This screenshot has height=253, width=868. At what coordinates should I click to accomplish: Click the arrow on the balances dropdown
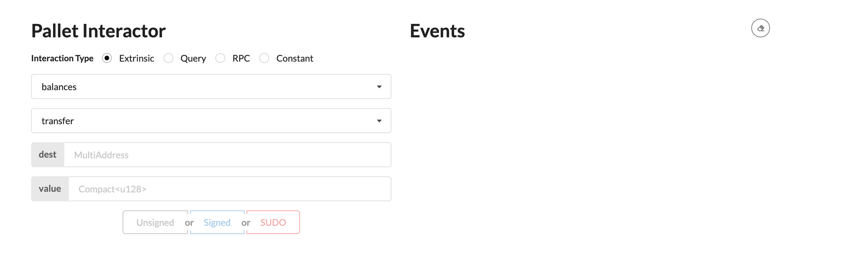[379, 87]
